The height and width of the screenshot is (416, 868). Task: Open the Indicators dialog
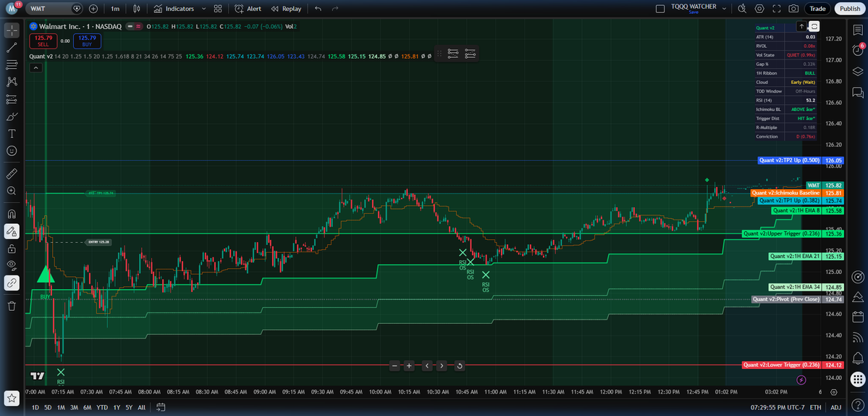point(174,9)
